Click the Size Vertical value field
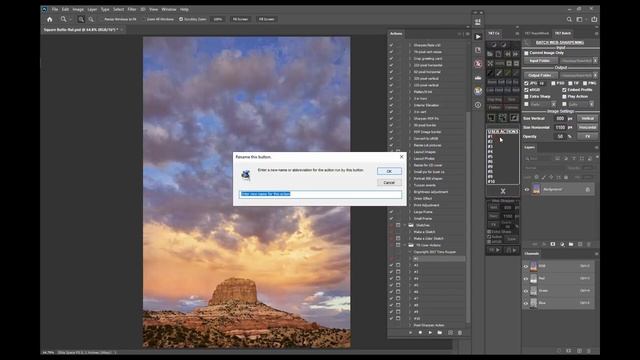Screen dimensions: 640x360 coord(560,118)
